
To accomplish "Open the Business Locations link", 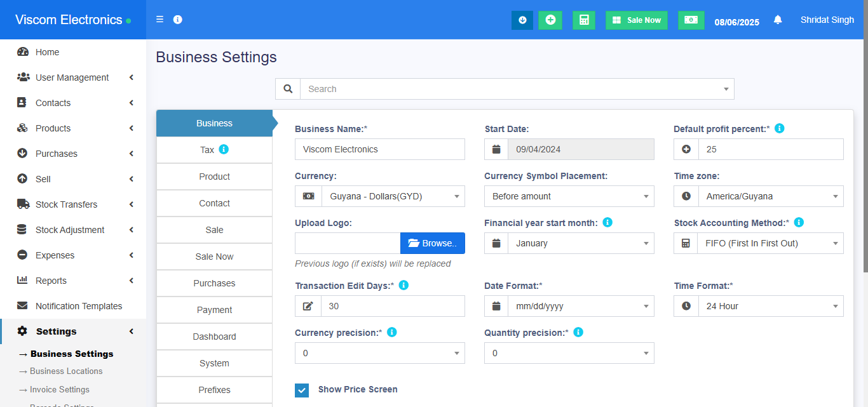I will coord(66,371).
